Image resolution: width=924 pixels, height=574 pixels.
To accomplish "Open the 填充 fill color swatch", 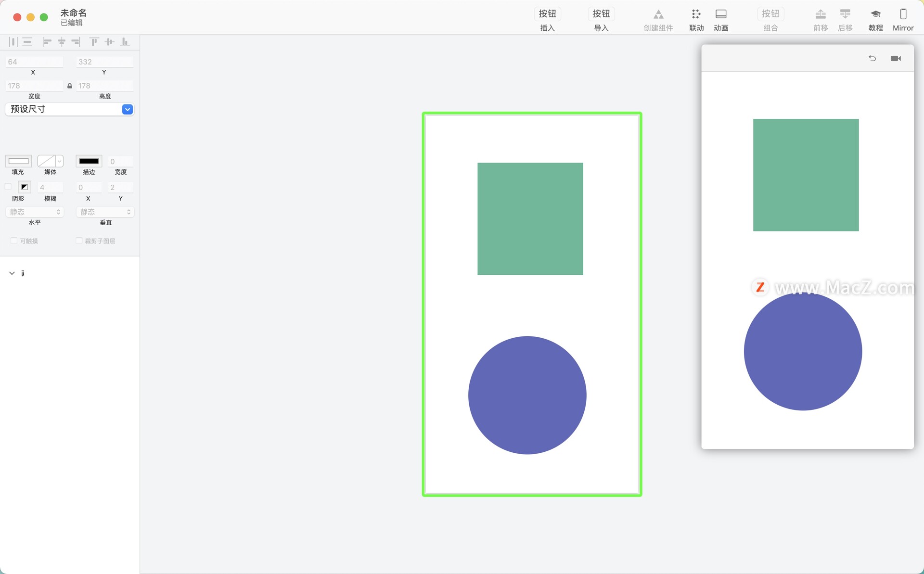I will click(18, 161).
